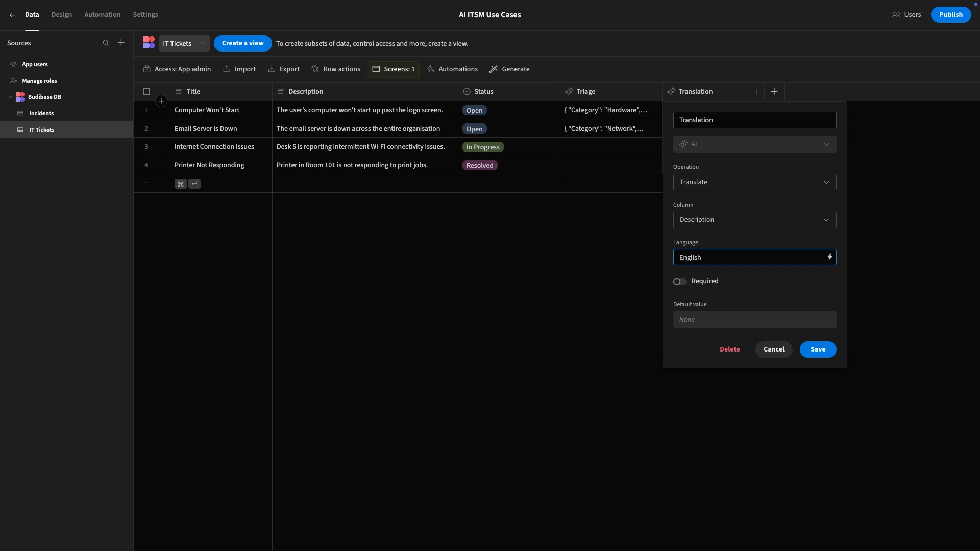
Task: Click the Budibase logo beside IT Tickets
Action: coord(149,43)
